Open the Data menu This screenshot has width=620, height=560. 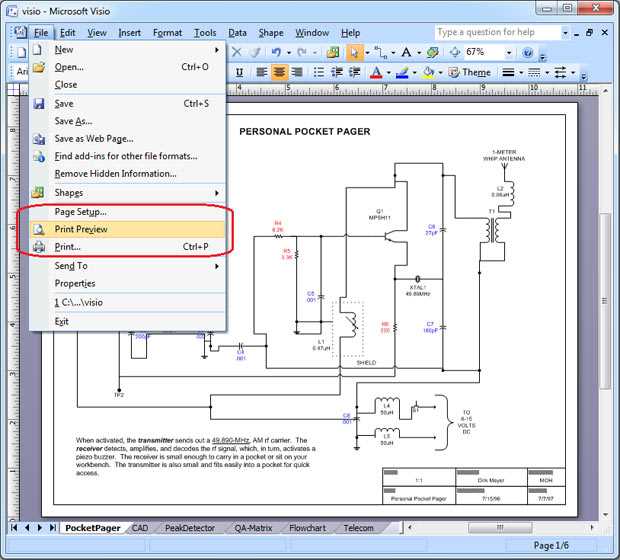coord(237,33)
